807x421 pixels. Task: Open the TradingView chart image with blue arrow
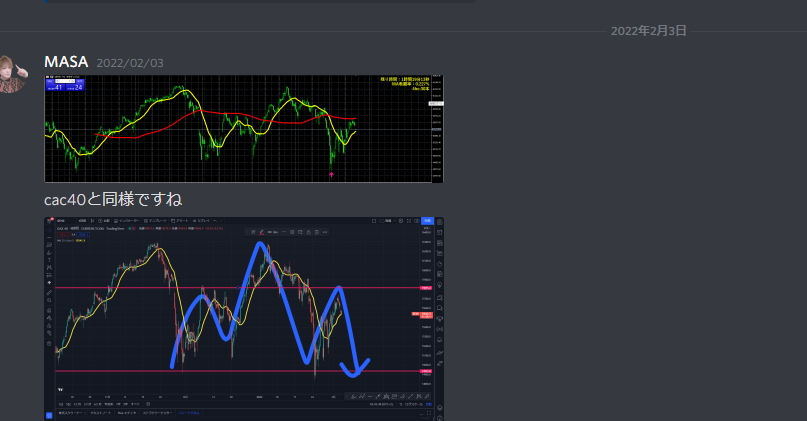(244, 319)
